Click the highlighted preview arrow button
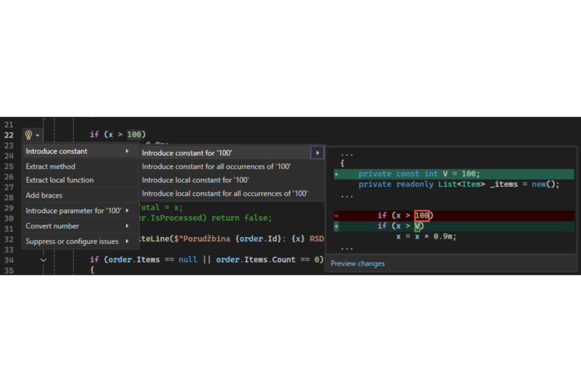Screen dimensions: 581x392 point(317,153)
